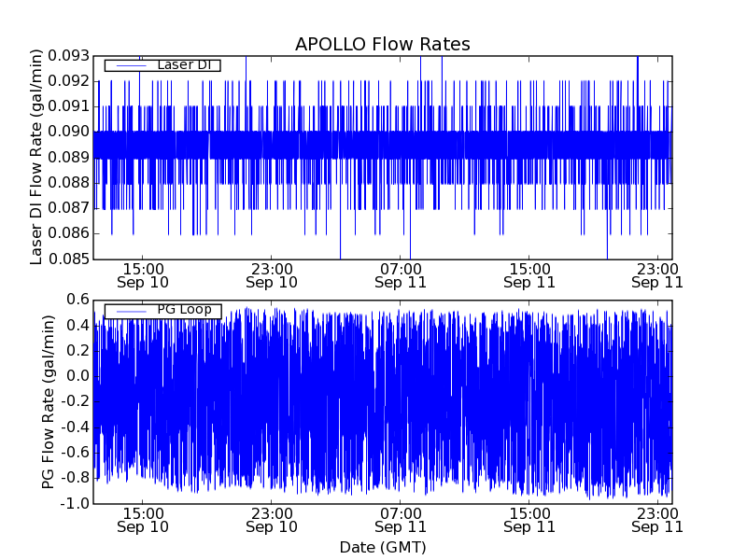747x560 pixels.
Task: Click bottom plot's "15:00 Sep 10" time label
Action: click(143, 519)
